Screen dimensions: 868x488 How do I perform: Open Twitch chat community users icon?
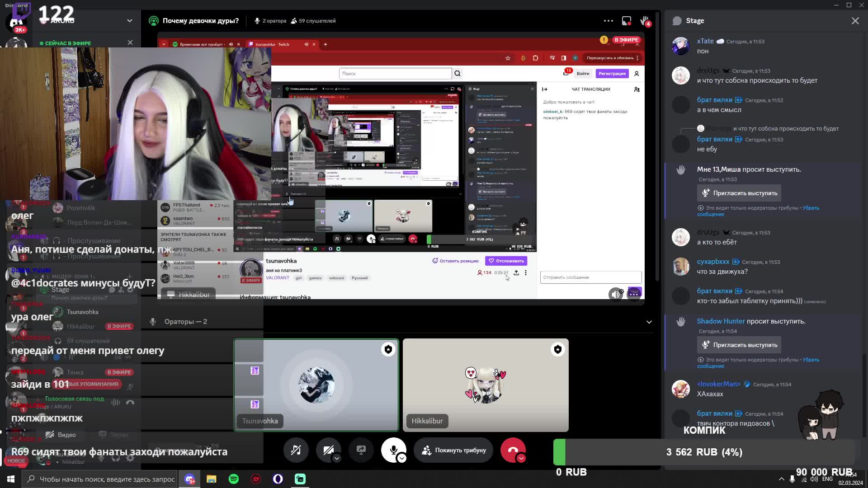click(x=637, y=89)
